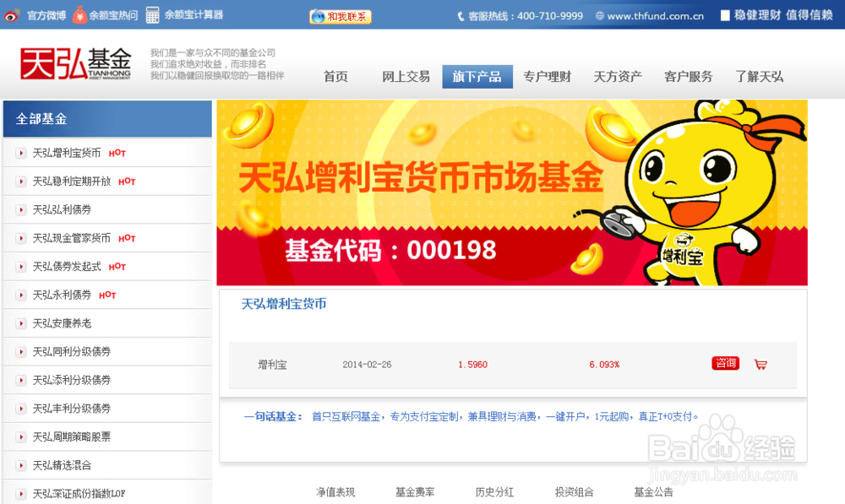Expand arrow beside 天弘永利债券
This screenshot has height=504, width=845.
(20, 295)
